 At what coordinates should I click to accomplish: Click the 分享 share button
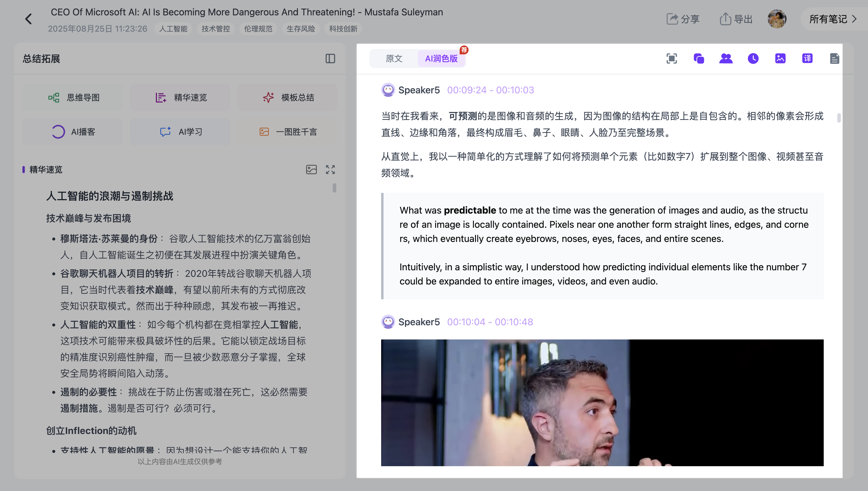(683, 19)
